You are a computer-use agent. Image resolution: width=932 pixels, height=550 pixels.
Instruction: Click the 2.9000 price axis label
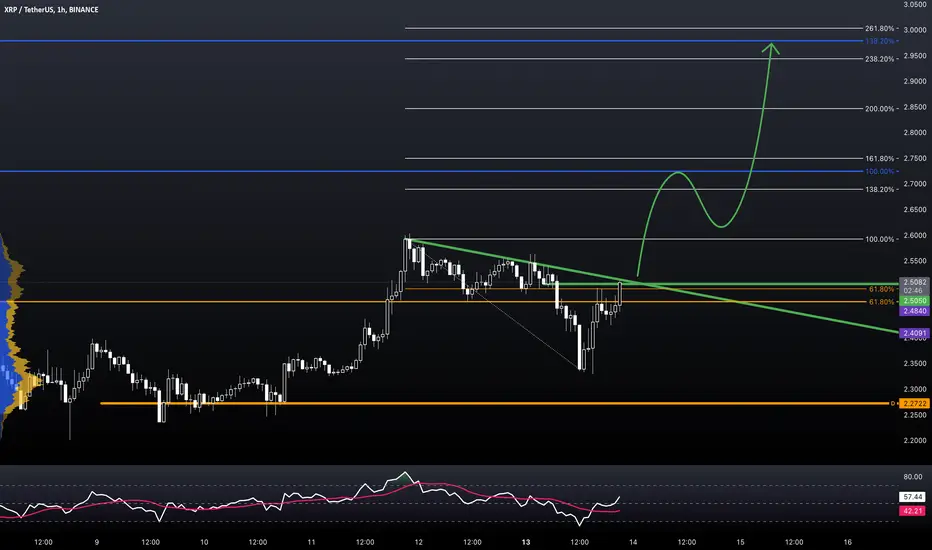[x=915, y=81]
